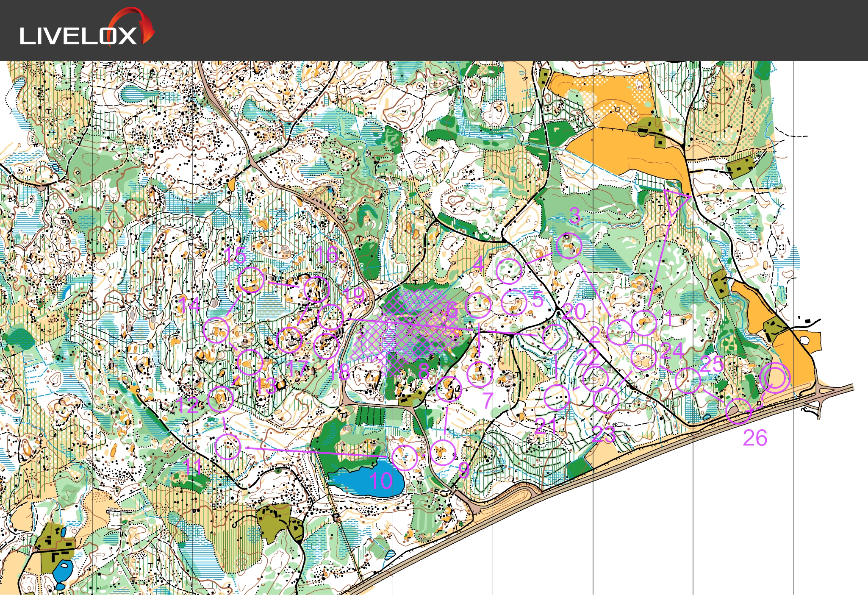Click control circle 18 on the map
The height and width of the screenshot is (595, 868).
pos(326,346)
